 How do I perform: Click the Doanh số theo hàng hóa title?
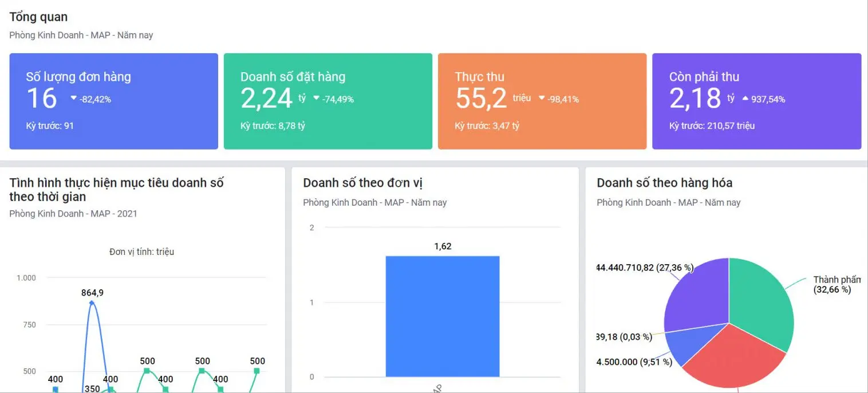[664, 183]
